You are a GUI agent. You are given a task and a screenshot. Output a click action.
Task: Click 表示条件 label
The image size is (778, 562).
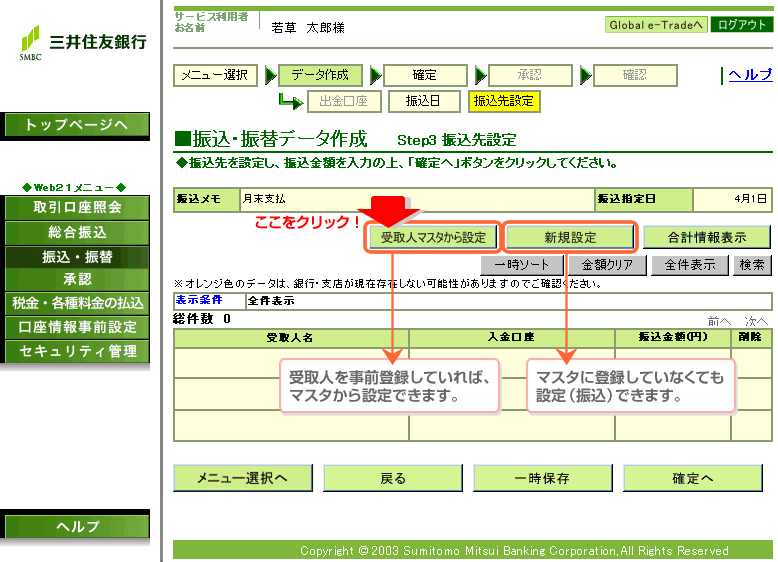point(199,300)
